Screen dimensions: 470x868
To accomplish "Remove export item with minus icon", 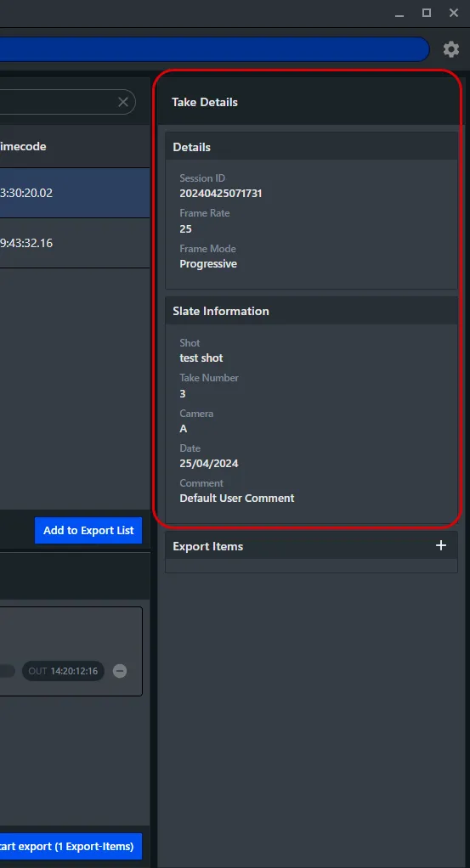I will point(120,671).
